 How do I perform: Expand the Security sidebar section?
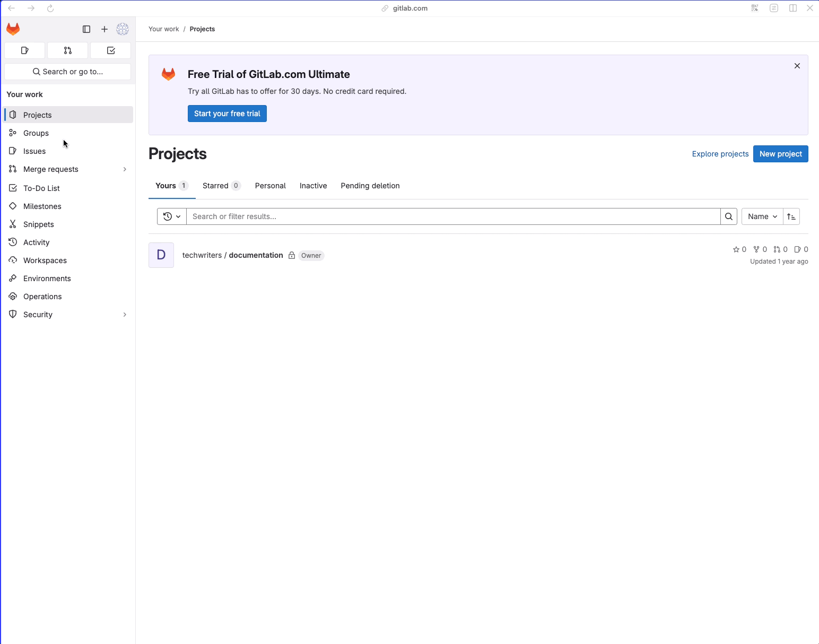click(x=124, y=314)
